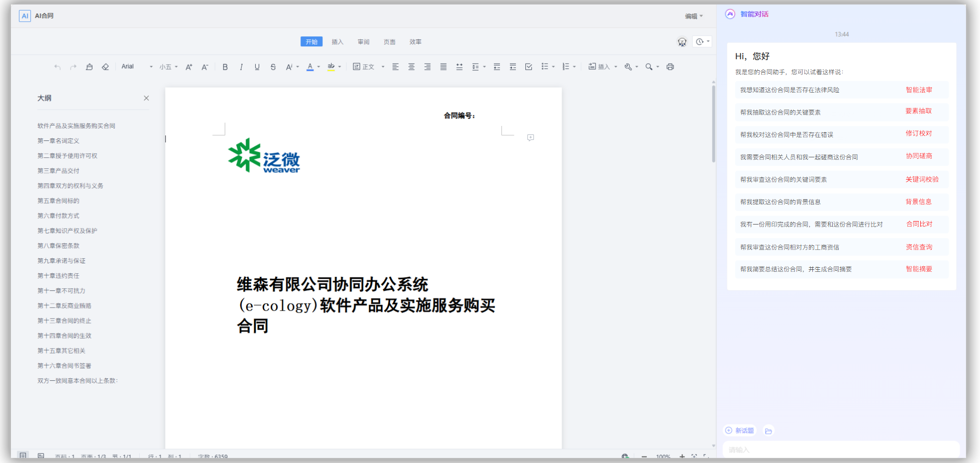The image size is (980, 463).
Task: Click the clear formatting eraser icon
Action: point(105,67)
